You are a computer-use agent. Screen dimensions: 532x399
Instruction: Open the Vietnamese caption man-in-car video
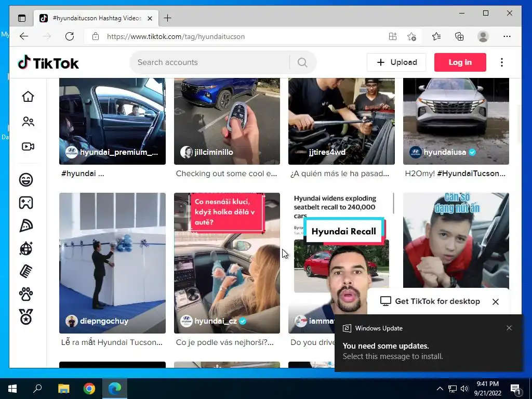[456, 241]
